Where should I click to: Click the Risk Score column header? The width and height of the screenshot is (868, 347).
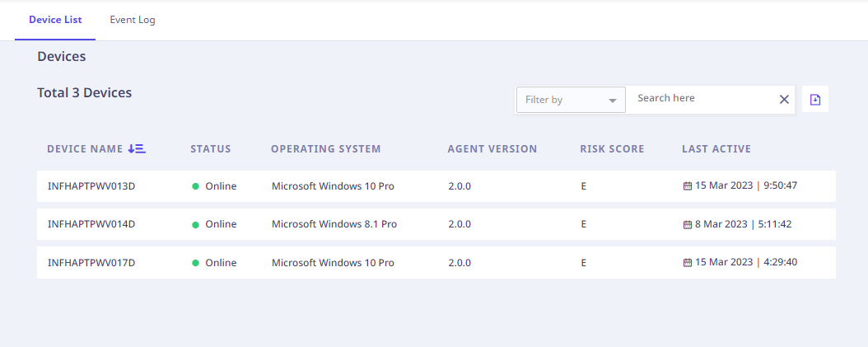tap(612, 149)
